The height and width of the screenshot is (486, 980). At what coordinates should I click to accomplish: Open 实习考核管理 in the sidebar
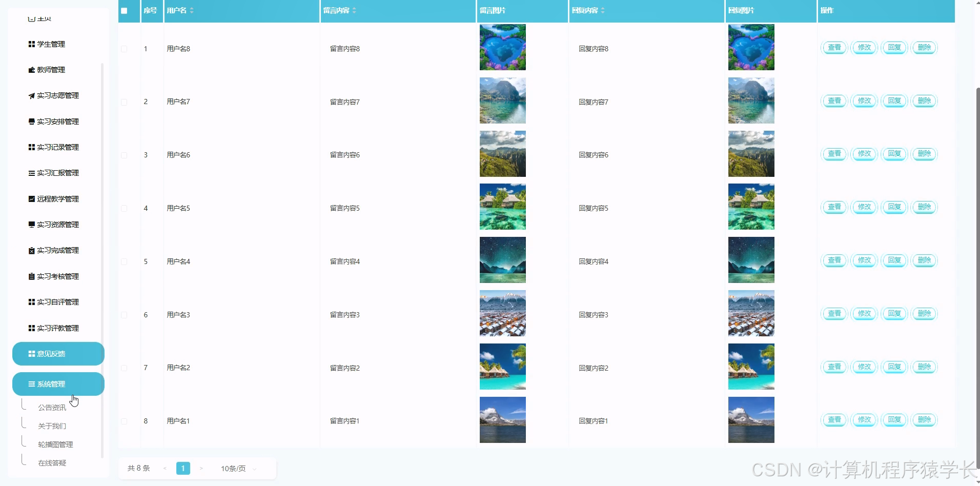58,276
